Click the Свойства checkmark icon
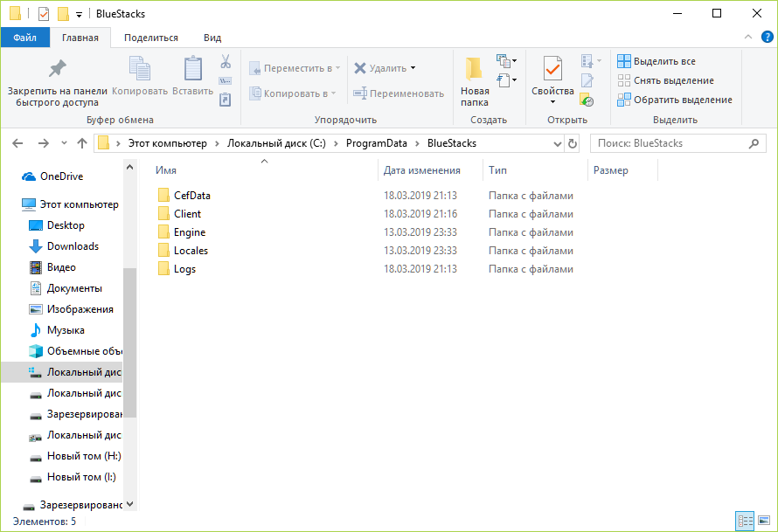The image size is (778, 532). [x=552, y=68]
